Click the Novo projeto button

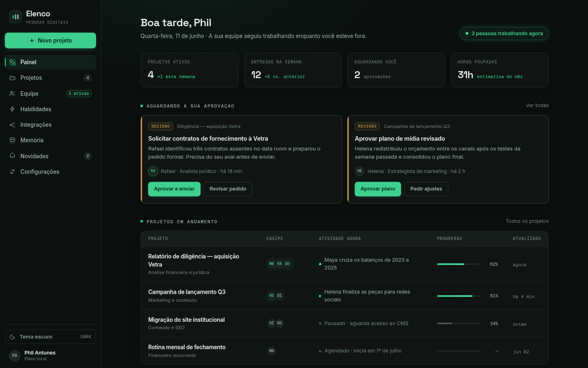(x=50, y=40)
